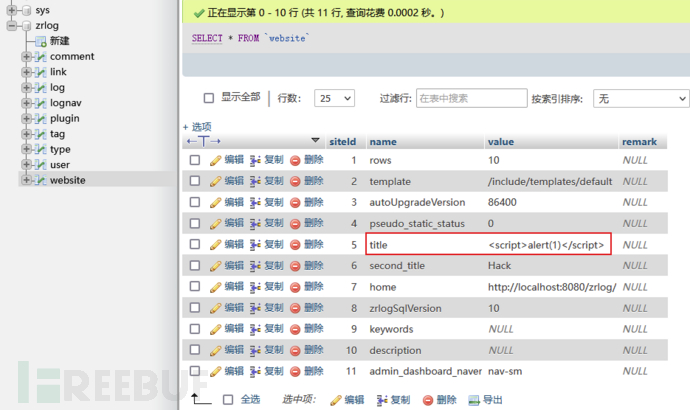Click the delete icon in the admin_dashboard_naver row

(x=295, y=372)
